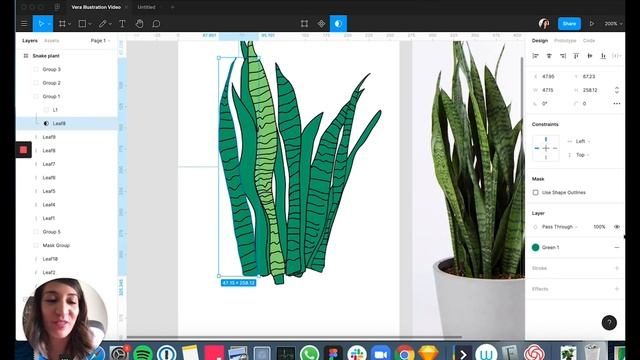
Task: Click the user avatar in toolbar
Action: tap(544, 24)
